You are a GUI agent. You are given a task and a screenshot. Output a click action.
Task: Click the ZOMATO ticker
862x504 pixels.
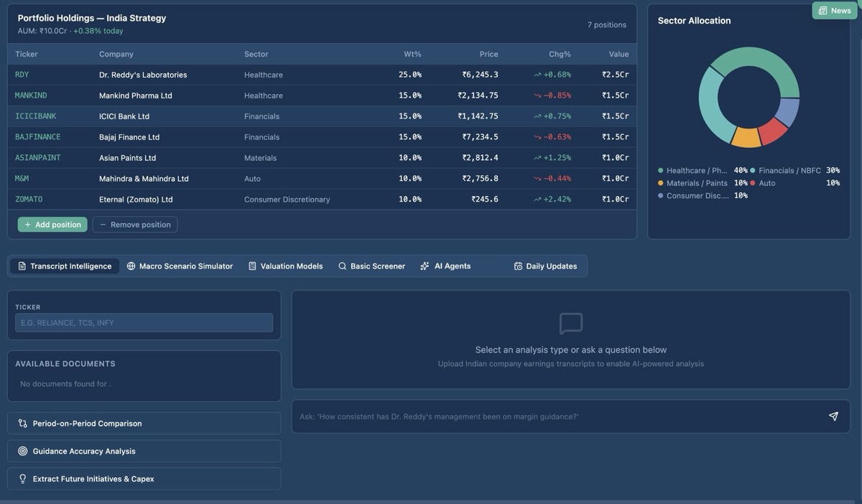[29, 200]
